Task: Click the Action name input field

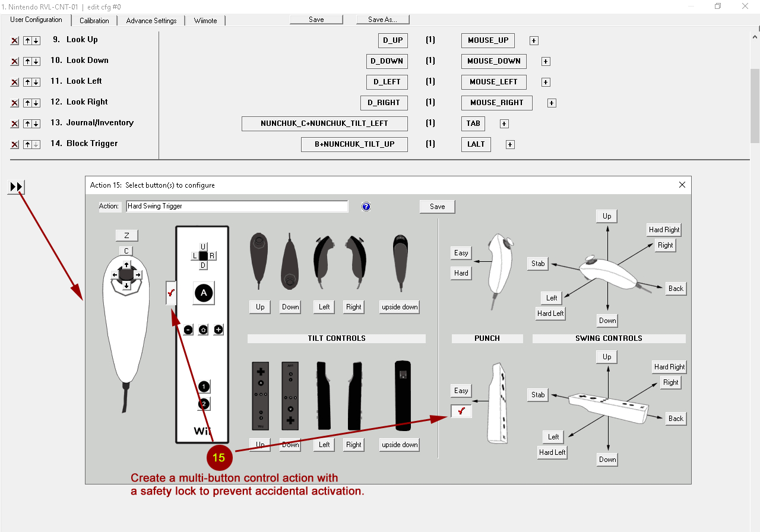Action: (x=236, y=206)
